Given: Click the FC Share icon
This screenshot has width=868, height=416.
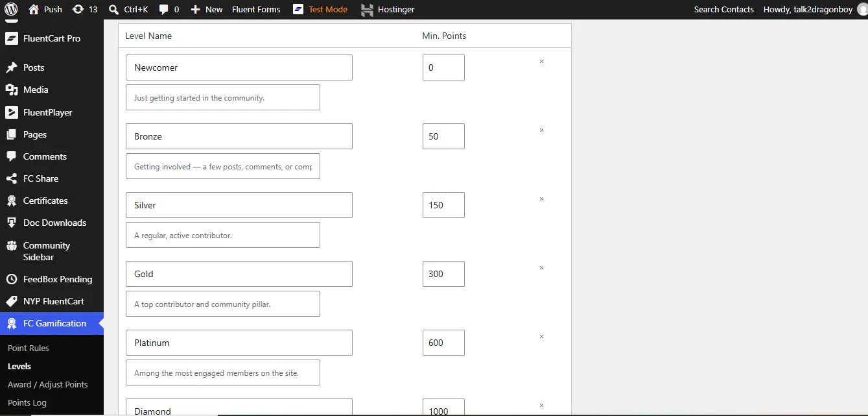Looking at the screenshot, I should tap(11, 178).
